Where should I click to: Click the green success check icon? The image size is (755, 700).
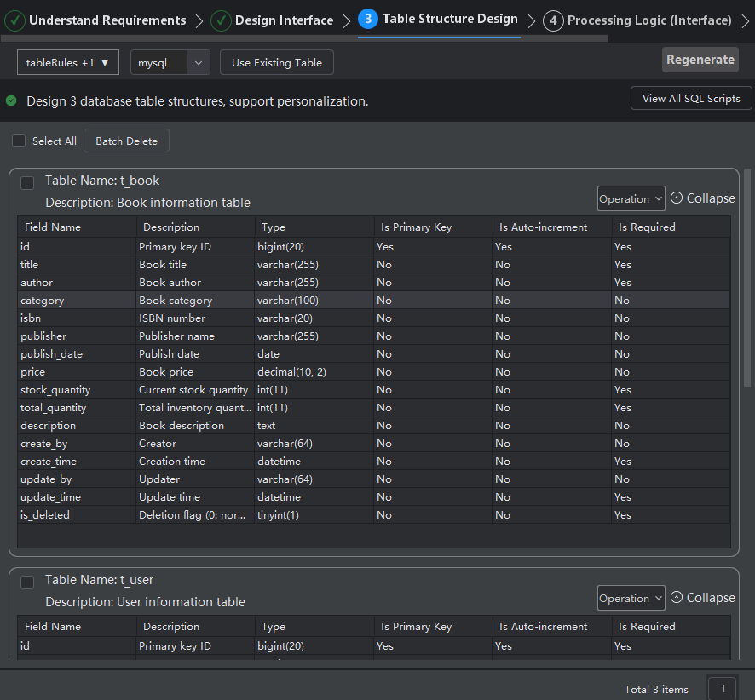(11, 100)
